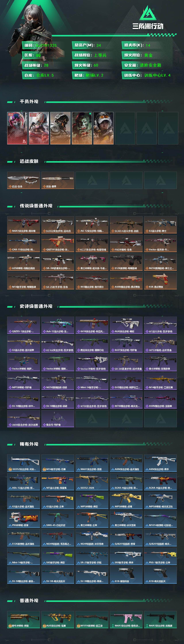Choose the P90冲锋枪-信条 skin tile
Screen dimensions: 184x644
point(126,243)
